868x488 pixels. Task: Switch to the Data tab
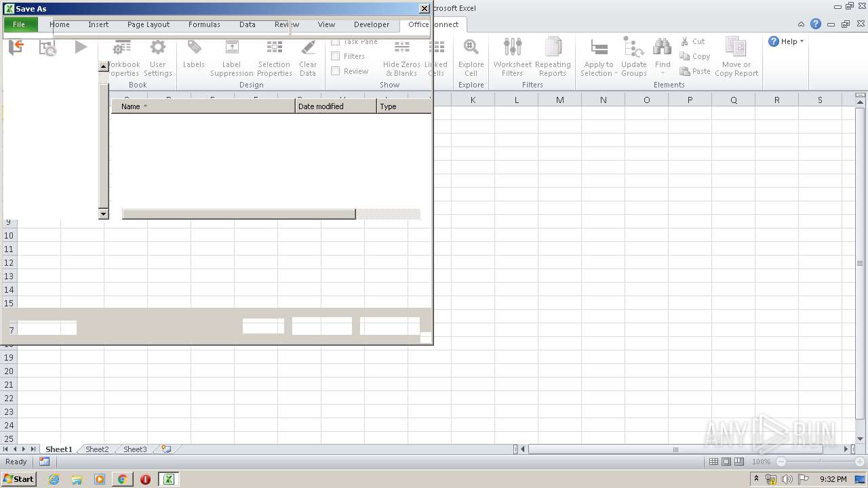tap(248, 24)
